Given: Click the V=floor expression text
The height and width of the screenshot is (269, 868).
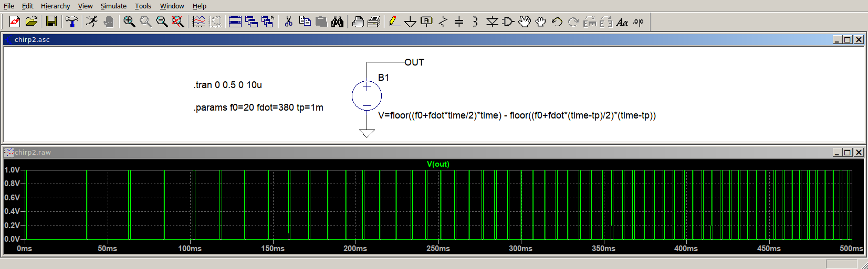Looking at the screenshot, I should pyautogui.click(x=517, y=115).
